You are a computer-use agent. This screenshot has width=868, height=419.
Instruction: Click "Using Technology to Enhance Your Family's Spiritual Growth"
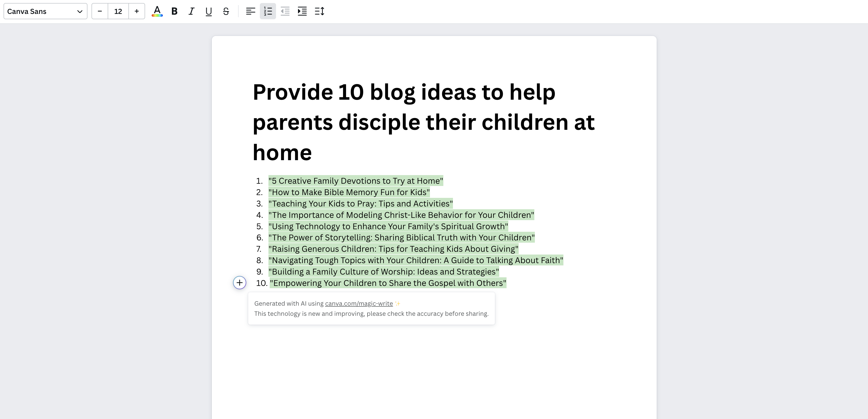click(x=388, y=226)
